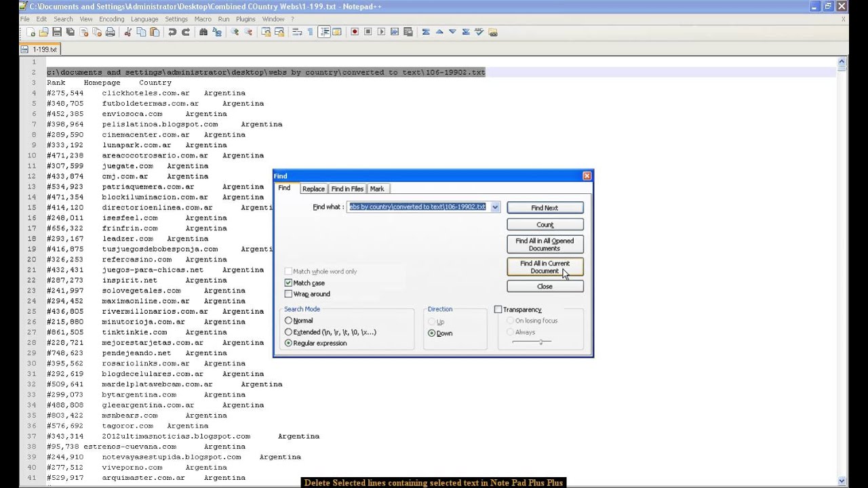Click the Find binoculars toolbar icon
The image size is (868, 488).
tap(203, 32)
